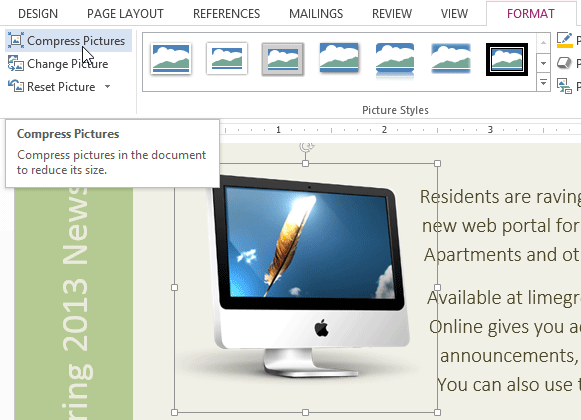Screen dimensions: 581x420
Task: Click the top-right corner handle of the picture
Action: (437, 163)
